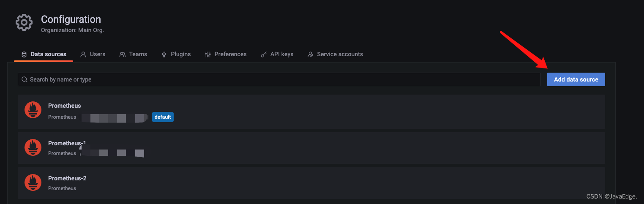Open the Prometheus data source name
644x204 pixels.
click(64, 106)
